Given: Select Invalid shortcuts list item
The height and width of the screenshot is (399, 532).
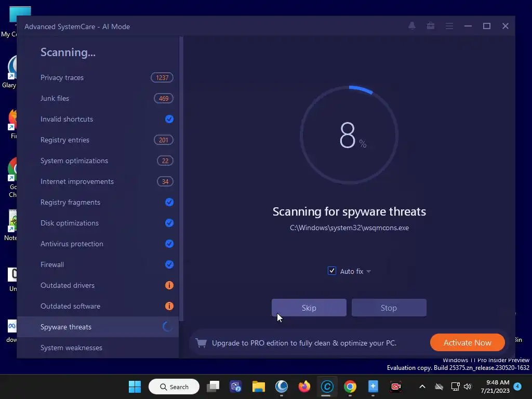Looking at the screenshot, I should (98, 119).
